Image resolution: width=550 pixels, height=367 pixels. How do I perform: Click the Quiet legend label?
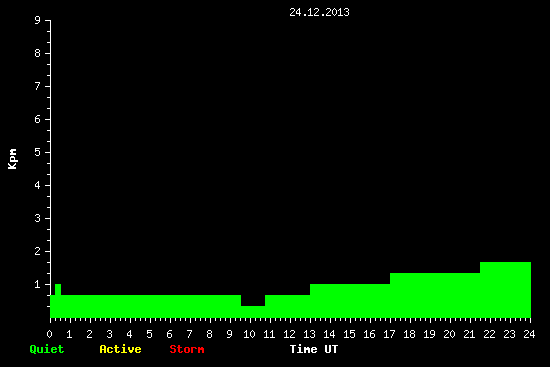coord(47,349)
